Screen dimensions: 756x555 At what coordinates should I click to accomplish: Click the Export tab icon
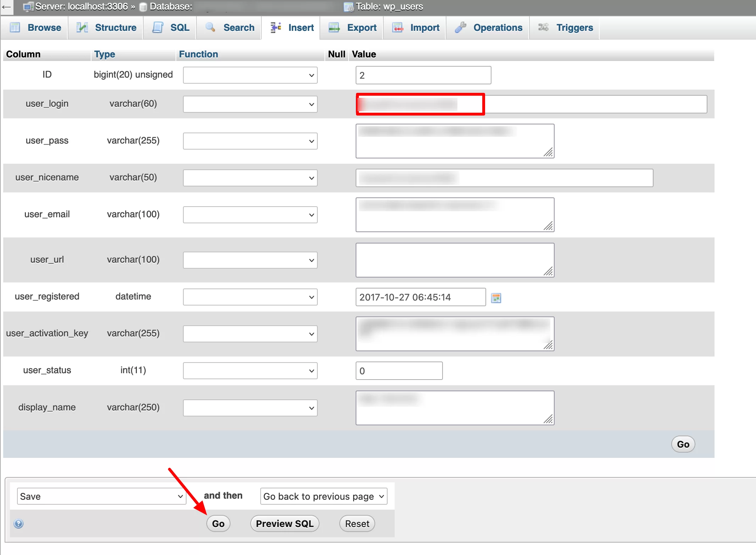(x=334, y=27)
